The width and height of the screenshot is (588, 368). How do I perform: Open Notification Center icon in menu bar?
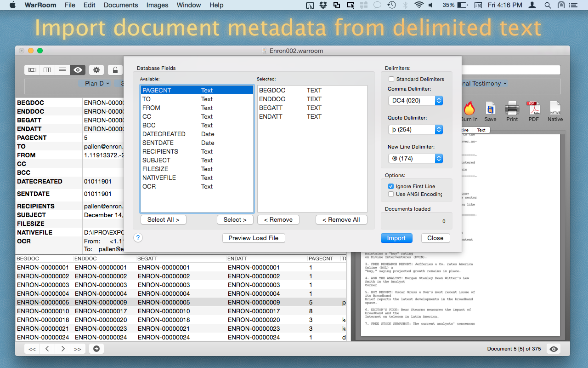coord(574,5)
